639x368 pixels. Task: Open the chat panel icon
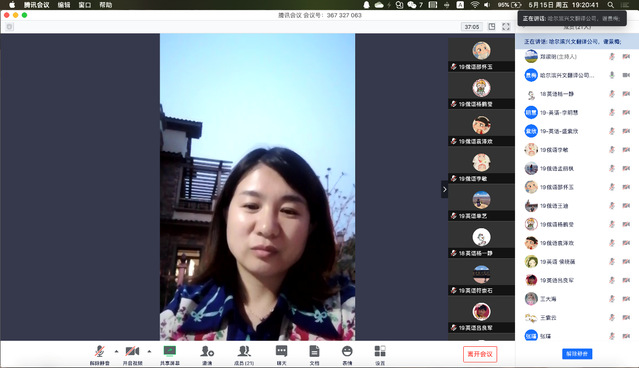pyautogui.click(x=281, y=354)
